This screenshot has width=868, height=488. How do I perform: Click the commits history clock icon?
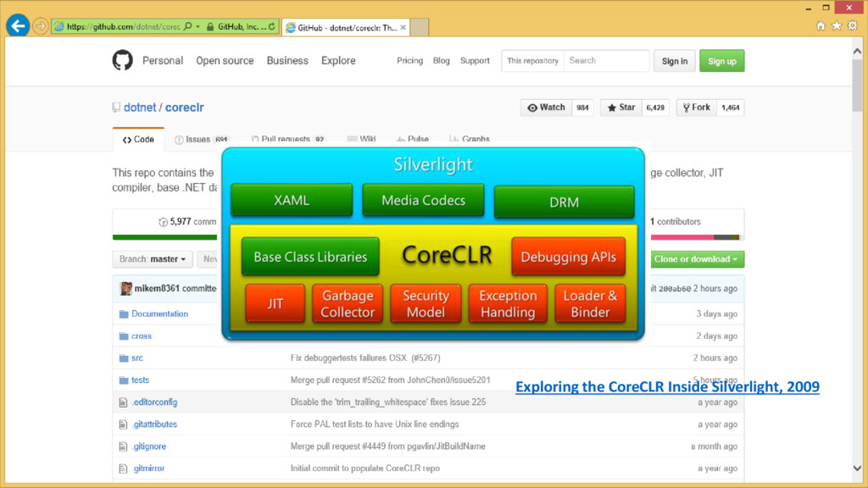point(163,222)
